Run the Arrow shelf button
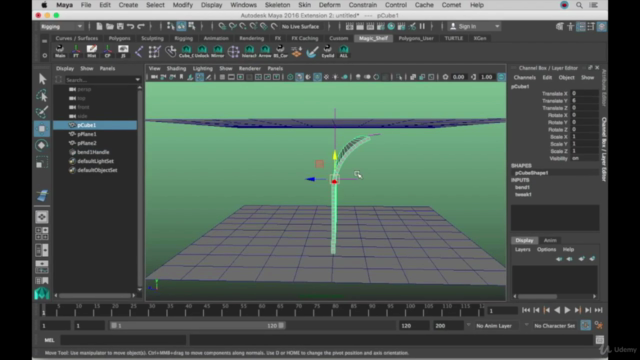Screen dimensions: 640x360 (265, 51)
